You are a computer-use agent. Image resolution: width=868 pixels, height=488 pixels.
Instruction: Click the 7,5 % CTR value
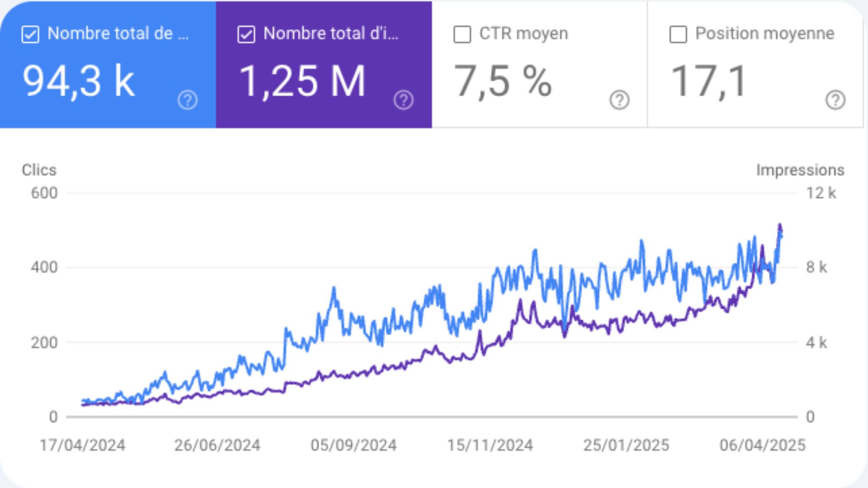click(502, 81)
